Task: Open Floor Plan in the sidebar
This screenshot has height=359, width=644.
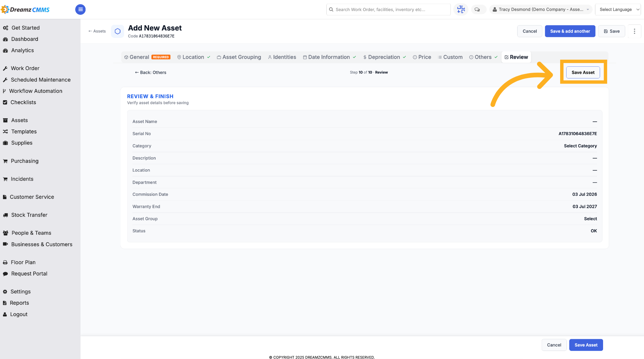Action: pos(23,262)
